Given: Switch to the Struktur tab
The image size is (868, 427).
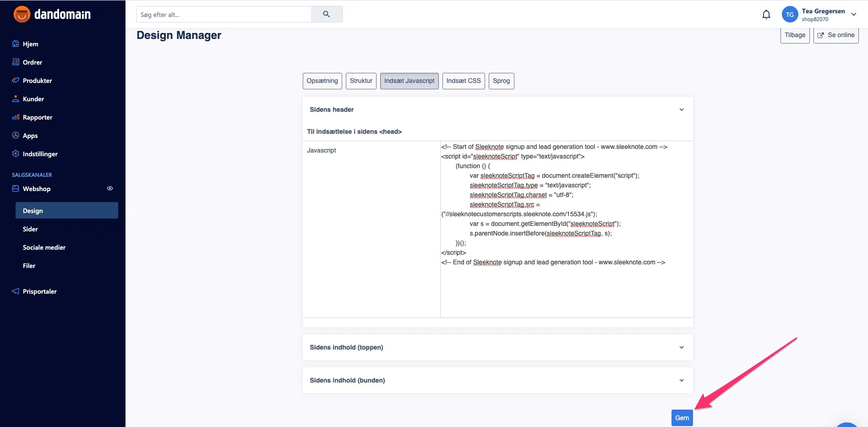Looking at the screenshot, I should point(361,81).
